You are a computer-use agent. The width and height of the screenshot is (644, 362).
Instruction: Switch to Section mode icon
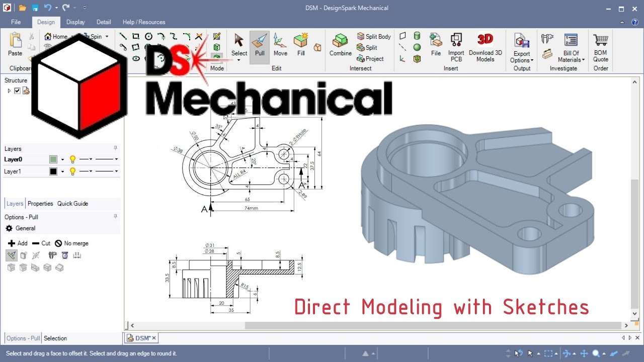tap(217, 47)
